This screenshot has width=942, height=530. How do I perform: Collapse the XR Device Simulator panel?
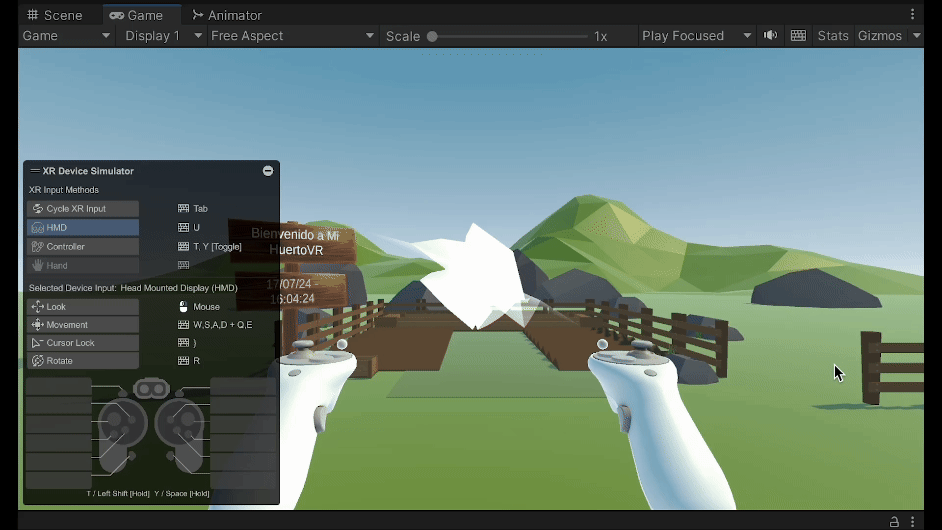[x=268, y=171]
